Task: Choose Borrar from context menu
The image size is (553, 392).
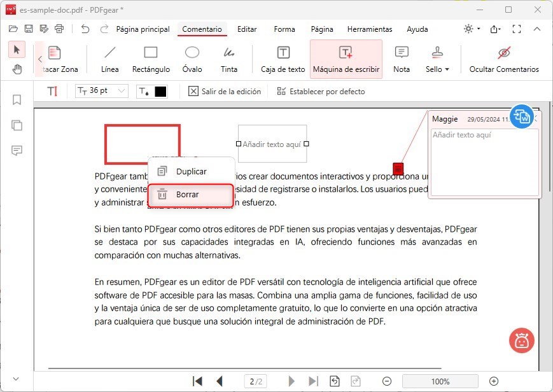Action: (190, 195)
